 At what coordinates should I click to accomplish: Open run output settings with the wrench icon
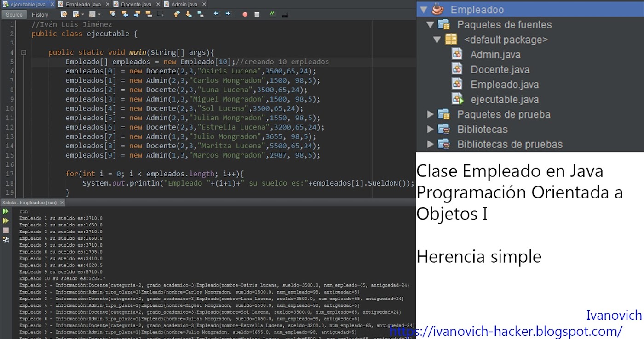point(6,239)
